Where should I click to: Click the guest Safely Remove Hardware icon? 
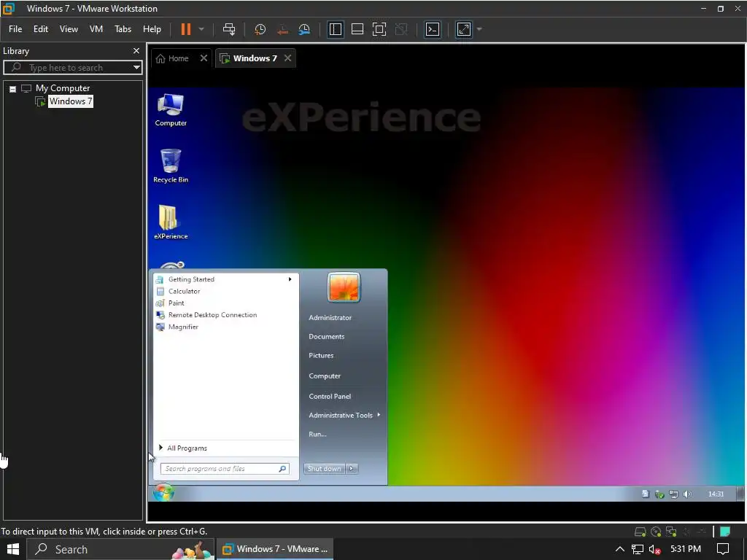[659, 494]
